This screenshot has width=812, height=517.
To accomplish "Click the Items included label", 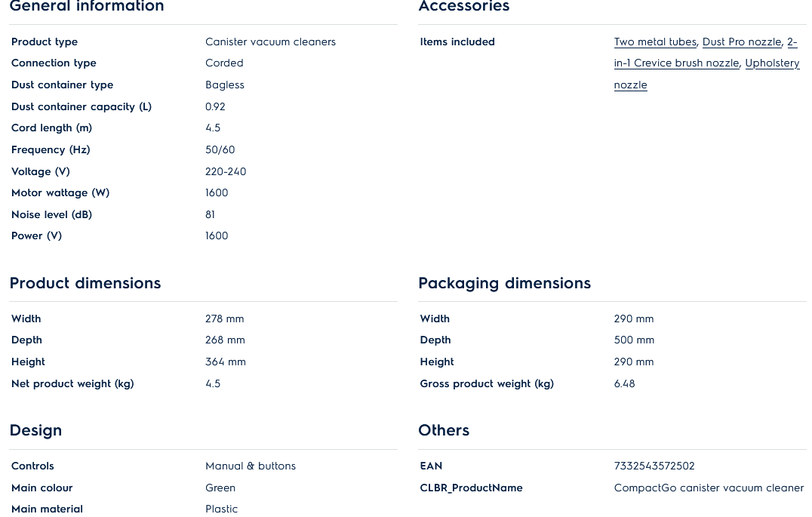I will coord(457,42).
